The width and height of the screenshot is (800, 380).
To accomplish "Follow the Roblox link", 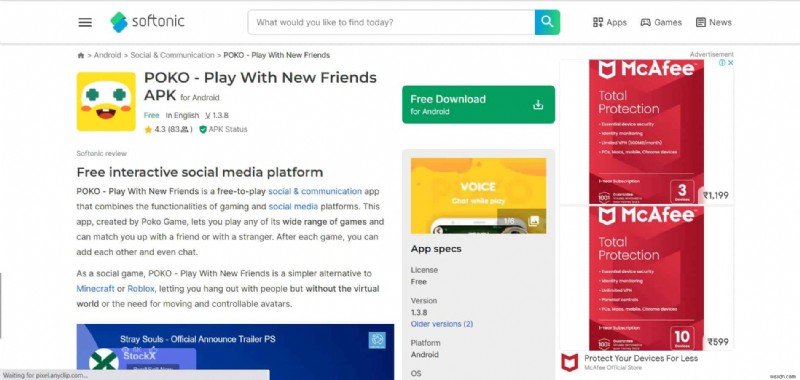I will tap(141, 289).
